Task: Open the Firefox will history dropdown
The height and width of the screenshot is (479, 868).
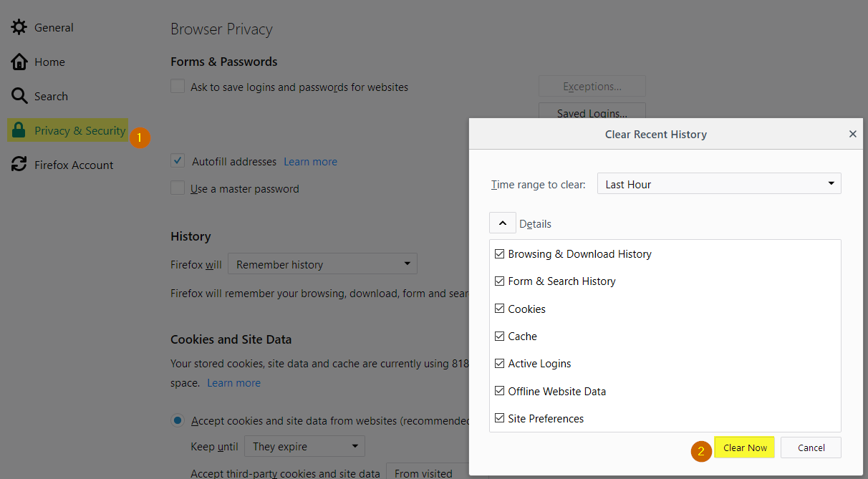Action: 322,264
